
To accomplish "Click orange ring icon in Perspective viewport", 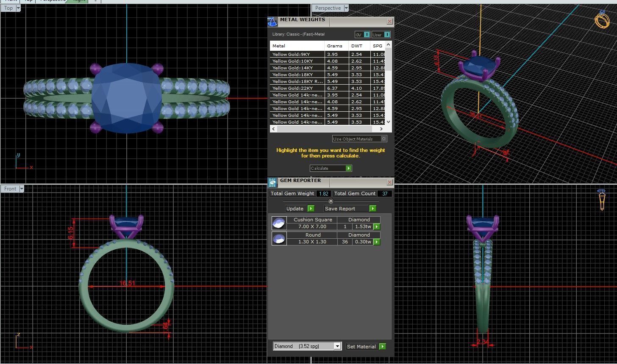I will pyautogui.click(x=602, y=20).
